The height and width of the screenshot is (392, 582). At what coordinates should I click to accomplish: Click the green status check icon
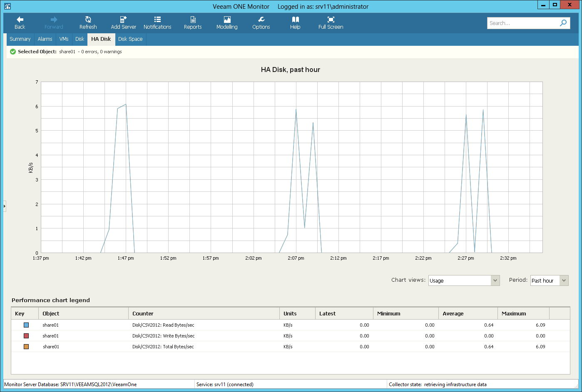point(13,52)
